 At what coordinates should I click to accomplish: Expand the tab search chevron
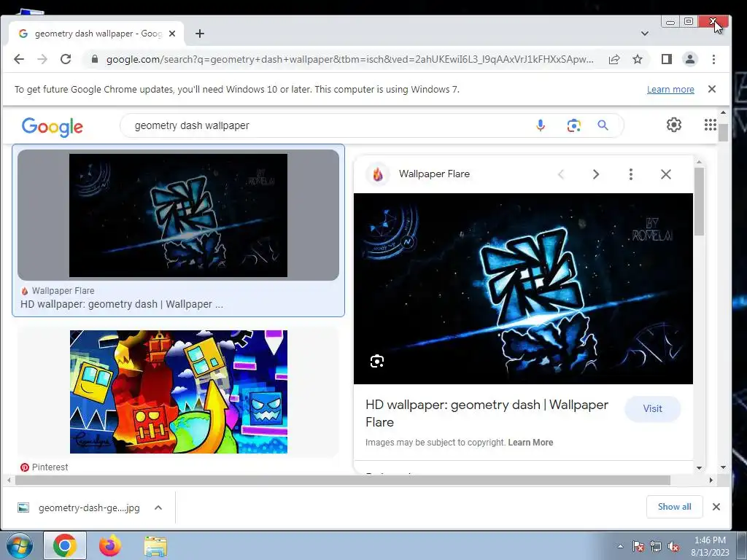[645, 34]
